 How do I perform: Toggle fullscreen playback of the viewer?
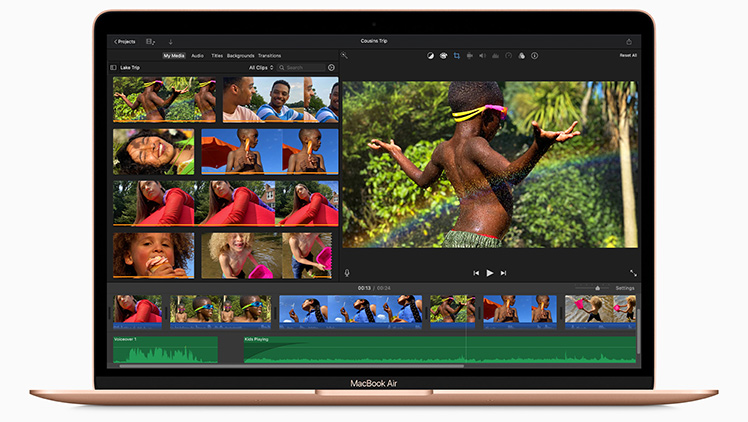click(632, 272)
